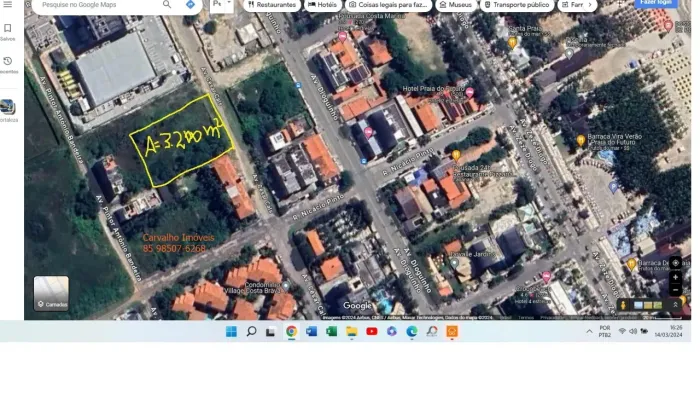Open Windows taskbar search

pyautogui.click(x=251, y=332)
